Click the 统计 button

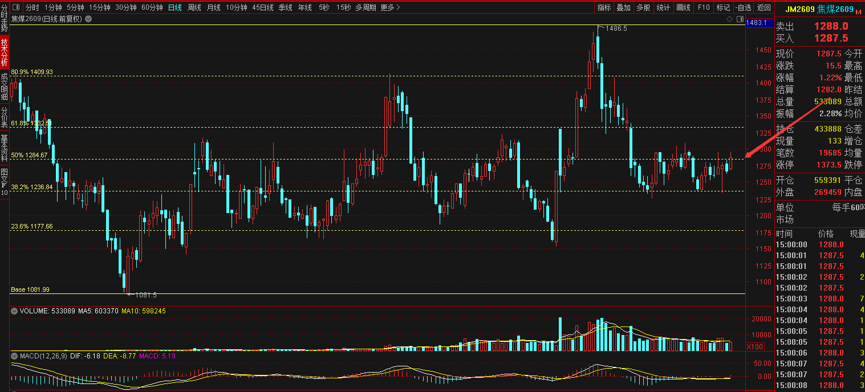pos(663,8)
